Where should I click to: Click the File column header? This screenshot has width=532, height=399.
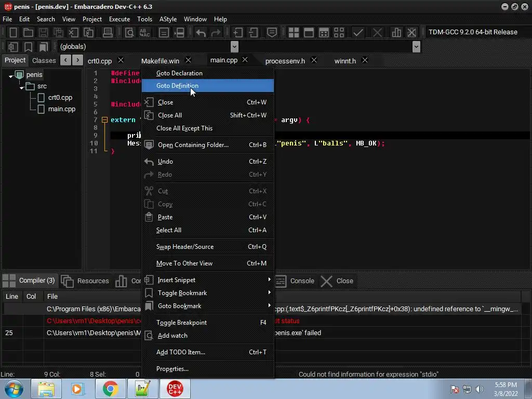(52, 297)
